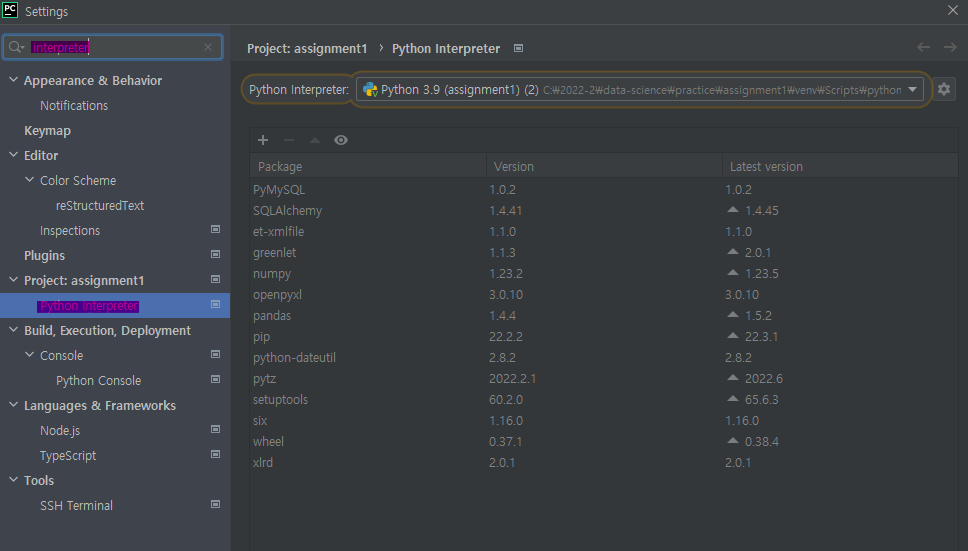This screenshot has height=551, width=968.
Task: Open Python Console settings
Action: click(x=98, y=381)
